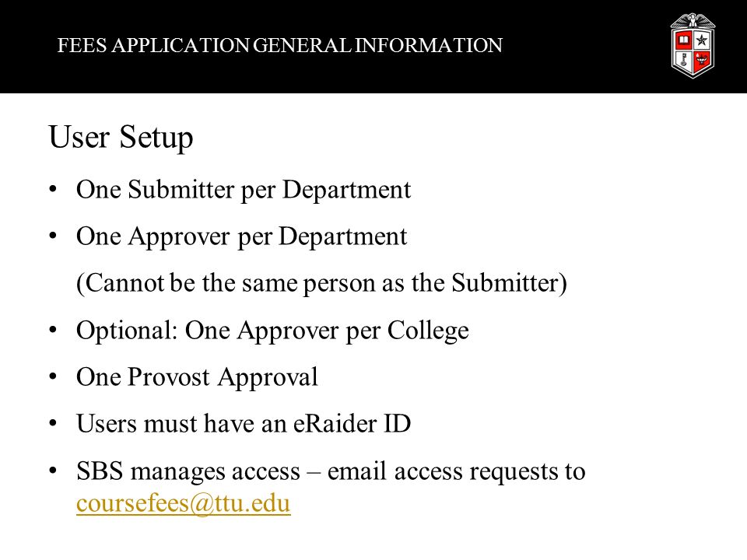This screenshot has width=747, height=560.
Task: Click the Texas Tech shield logo
Action: (x=693, y=46)
